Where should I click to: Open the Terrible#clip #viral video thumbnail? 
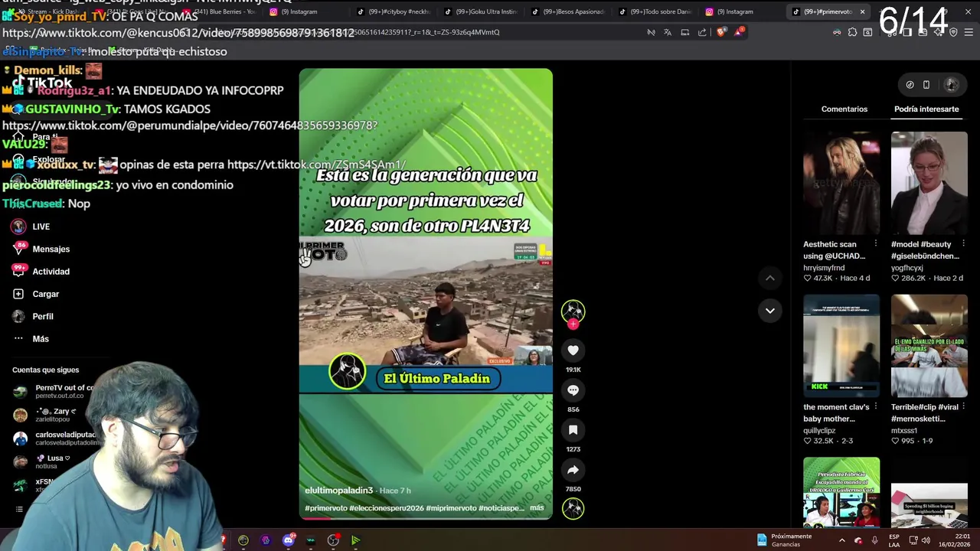(929, 346)
